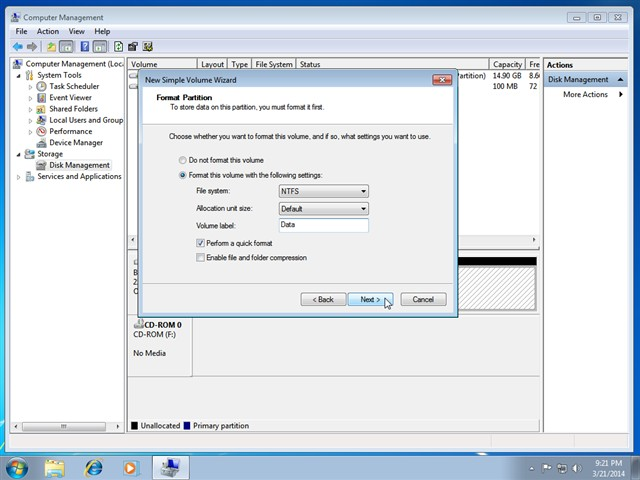Image resolution: width=640 pixels, height=480 pixels.
Task: Collapse the Storage tree node
Action: (18, 155)
